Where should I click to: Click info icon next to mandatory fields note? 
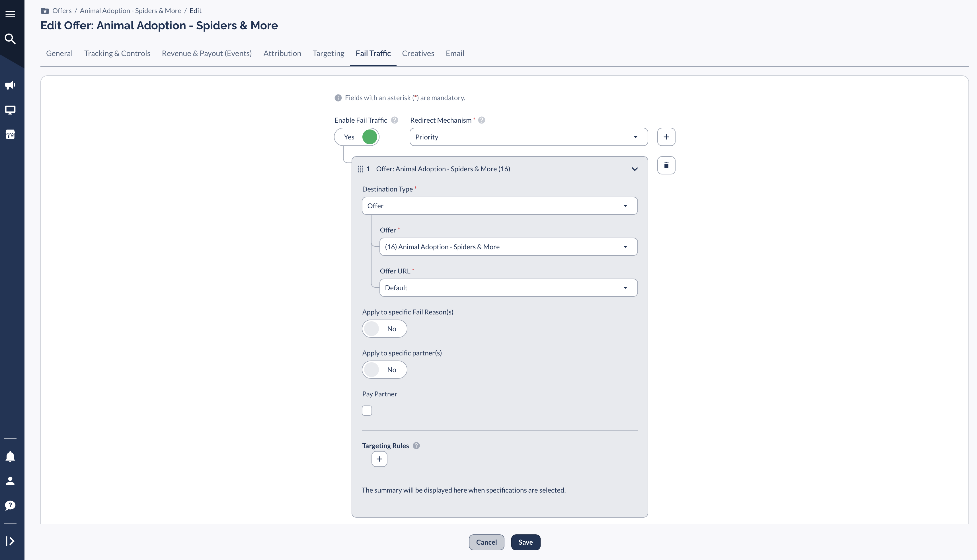point(338,98)
